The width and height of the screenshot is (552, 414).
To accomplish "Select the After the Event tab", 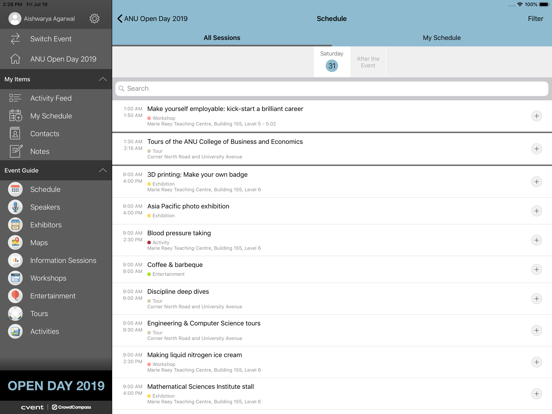I will (368, 62).
